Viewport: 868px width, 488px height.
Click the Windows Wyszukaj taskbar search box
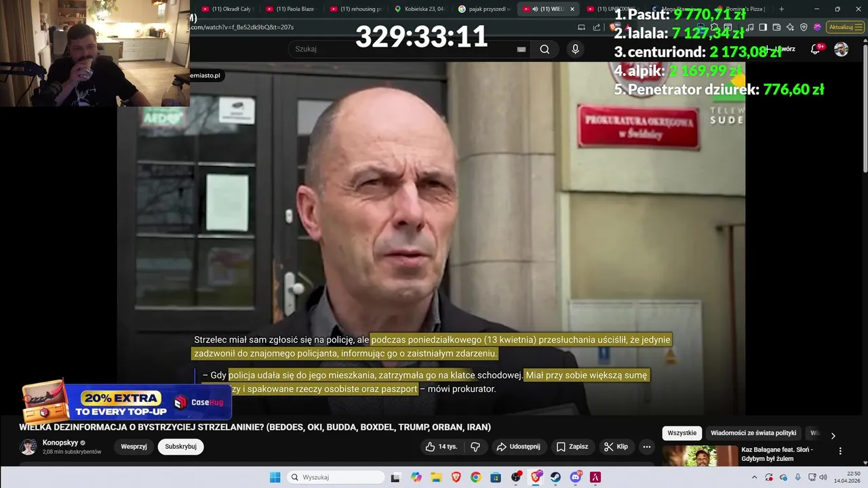(336, 477)
